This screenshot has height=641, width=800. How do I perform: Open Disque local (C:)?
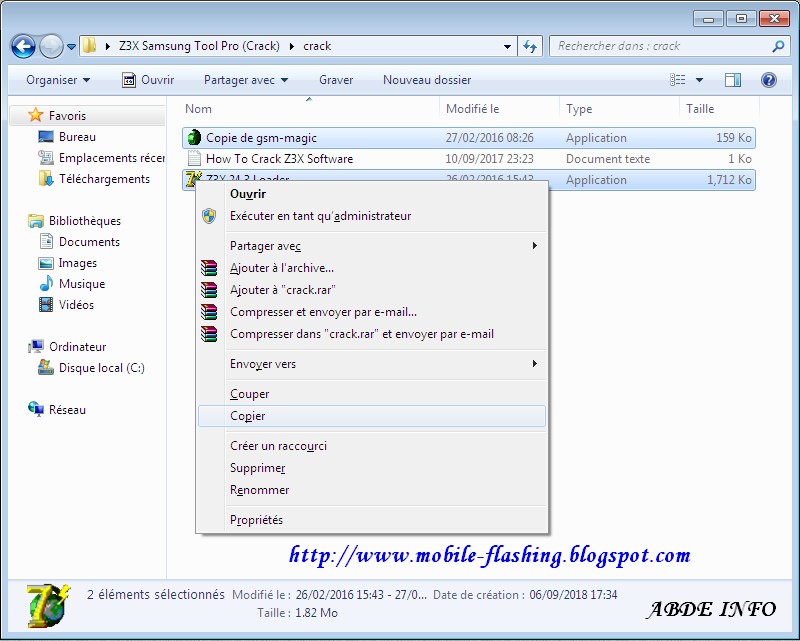click(102, 368)
